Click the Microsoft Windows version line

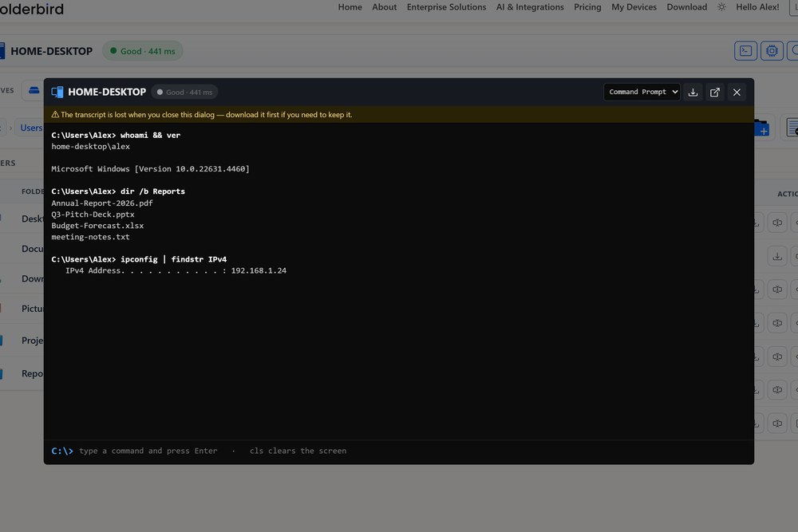(x=150, y=169)
